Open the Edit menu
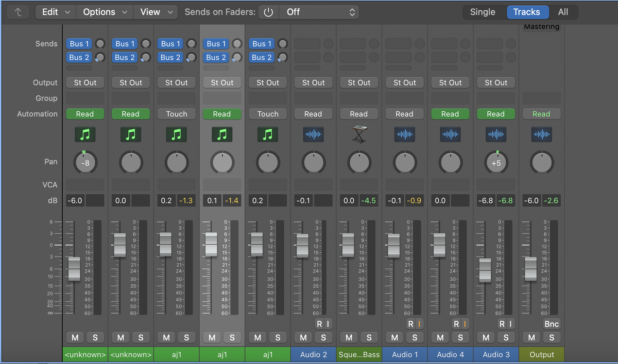The height and width of the screenshot is (364, 618). pos(56,12)
